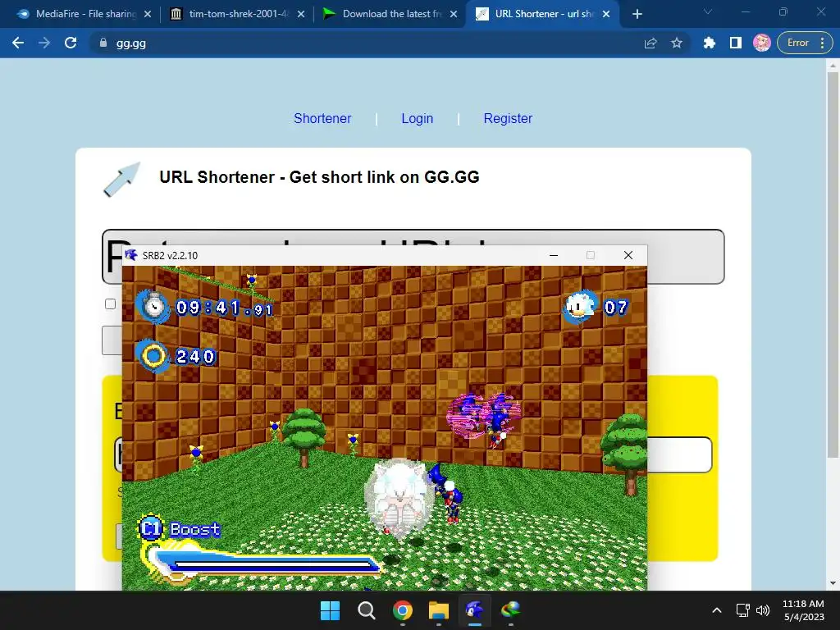The width and height of the screenshot is (840, 630).
Task: Open the Chrome side panel icon
Action: [736, 43]
